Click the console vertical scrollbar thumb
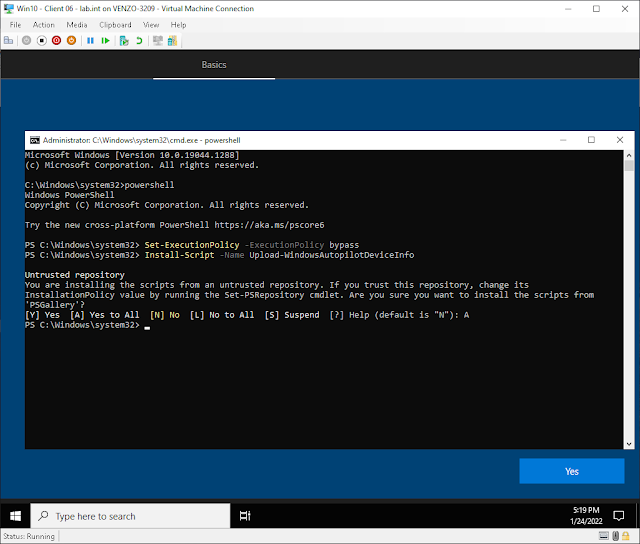Image resolution: width=640 pixels, height=544 pixels. point(629,166)
